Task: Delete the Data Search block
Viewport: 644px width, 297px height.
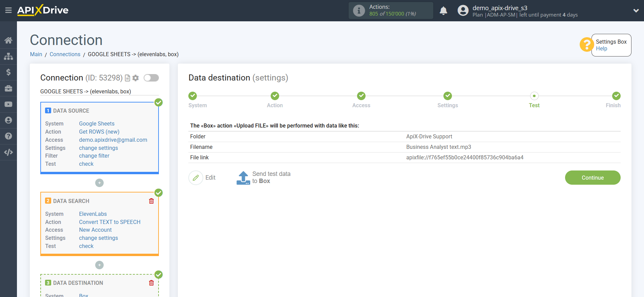Action: click(151, 201)
